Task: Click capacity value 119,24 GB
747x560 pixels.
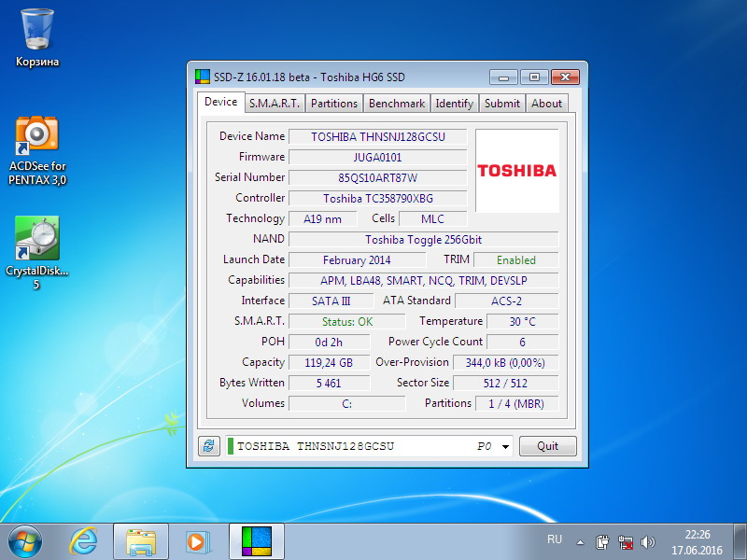Action: (329, 362)
